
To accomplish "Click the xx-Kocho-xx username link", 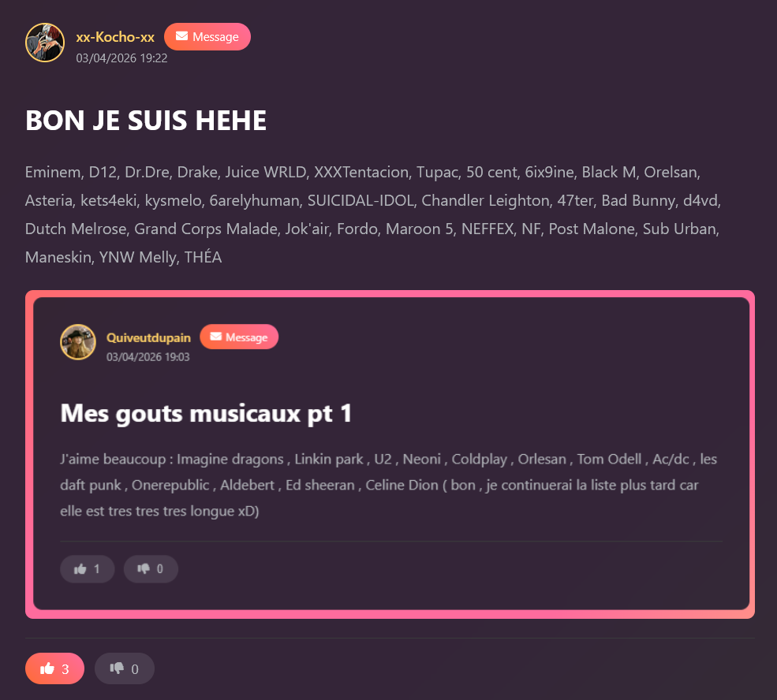I will point(115,36).
